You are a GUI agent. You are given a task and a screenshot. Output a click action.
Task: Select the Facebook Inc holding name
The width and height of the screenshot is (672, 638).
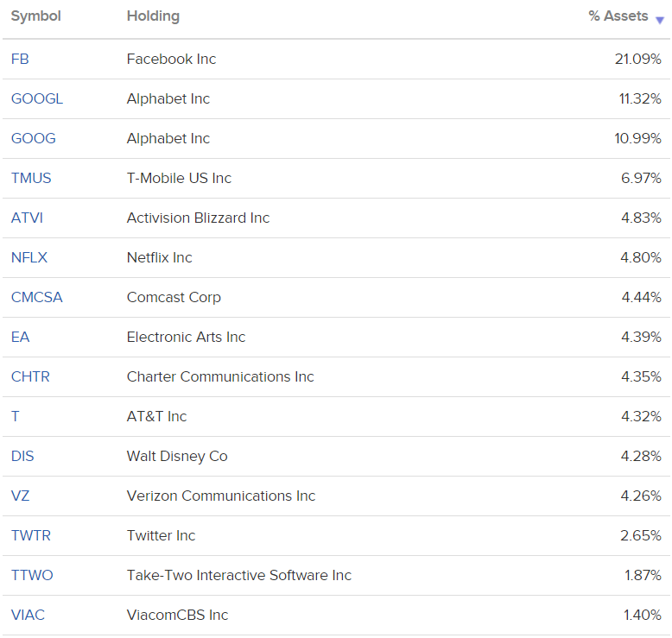pyautogui.click(x=171, y=59)
